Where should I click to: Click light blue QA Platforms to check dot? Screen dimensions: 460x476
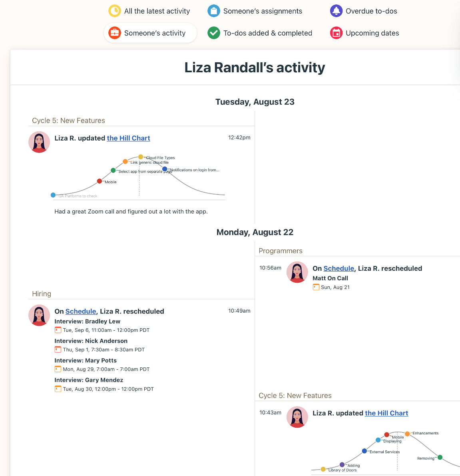53,195
